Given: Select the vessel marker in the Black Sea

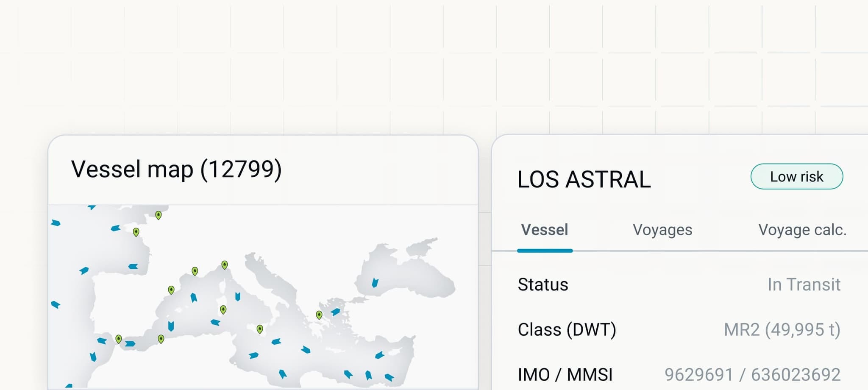Looking at the screenshot, I should [x=375, y=283].
